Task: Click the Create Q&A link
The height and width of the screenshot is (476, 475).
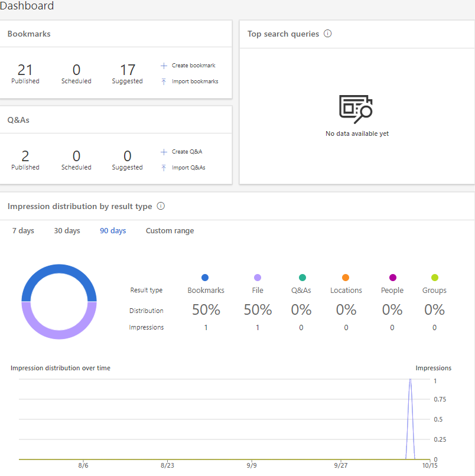Action: tap(187, 152)
